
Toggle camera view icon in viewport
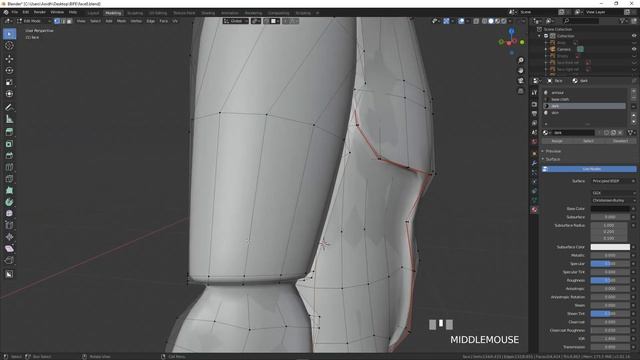(x=521, y=81)
